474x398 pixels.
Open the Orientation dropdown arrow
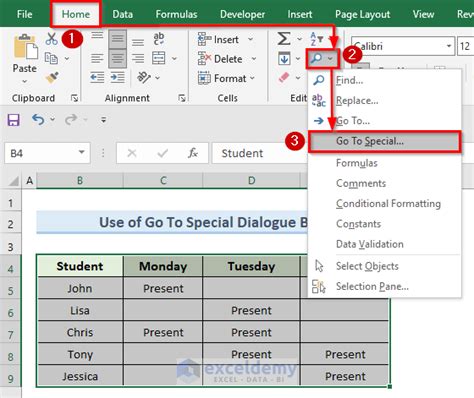point(157,78)
